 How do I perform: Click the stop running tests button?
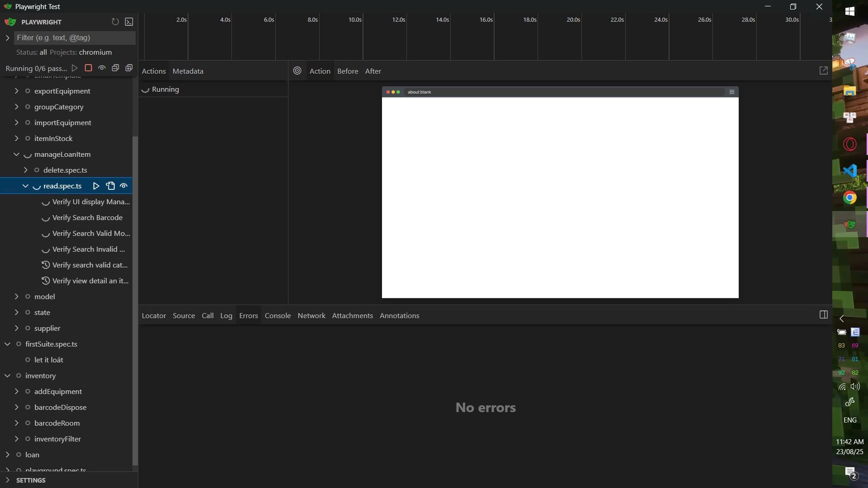tap(89, 68)
